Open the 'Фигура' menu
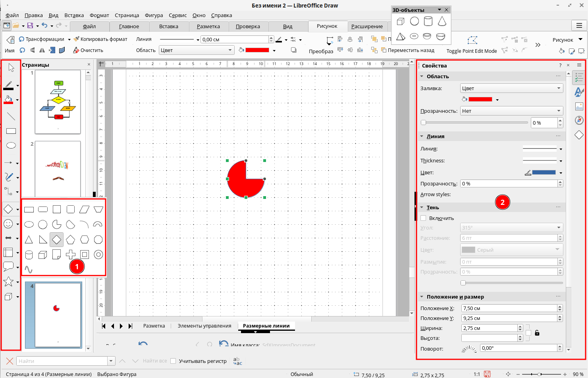 click(154, 15)
